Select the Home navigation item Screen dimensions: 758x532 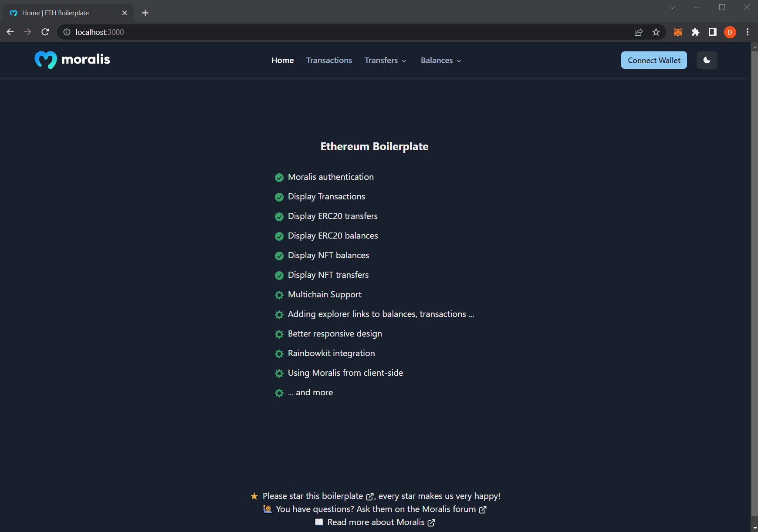[282, 60]
